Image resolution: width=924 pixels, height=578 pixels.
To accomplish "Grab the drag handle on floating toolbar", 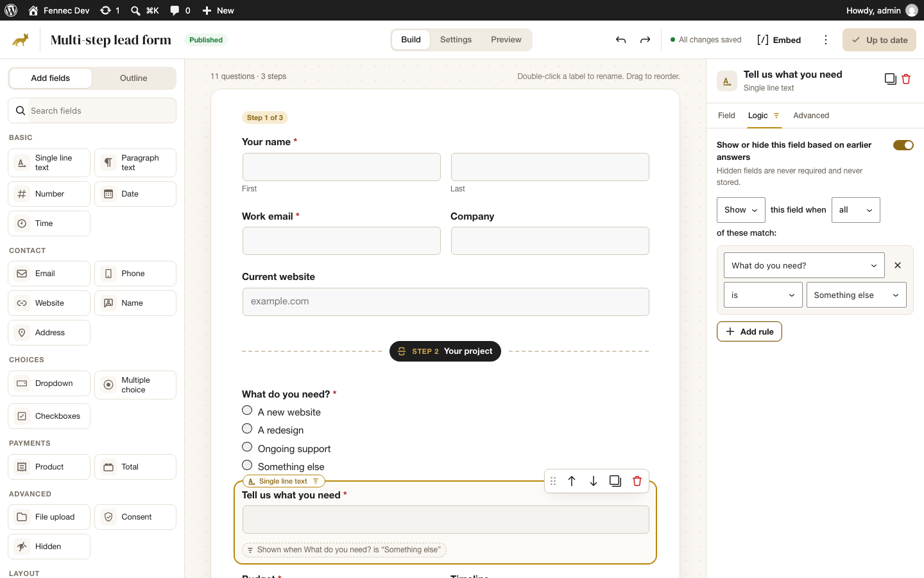I will [553, 481].
